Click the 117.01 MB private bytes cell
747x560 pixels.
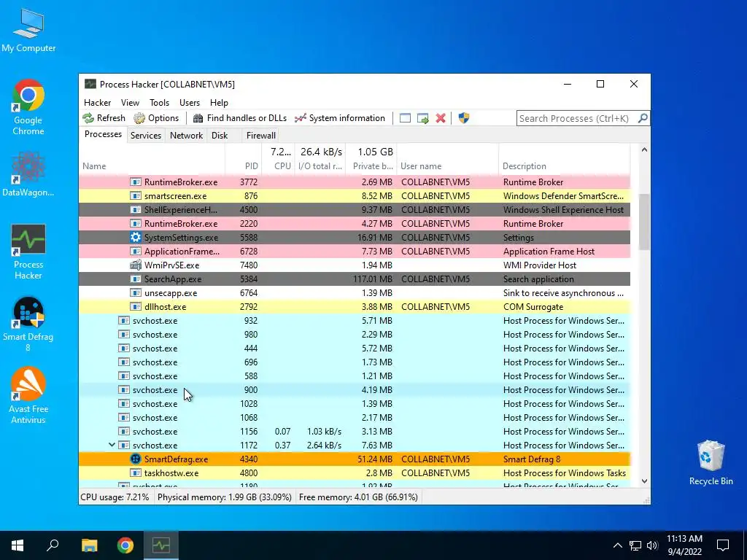373,279
